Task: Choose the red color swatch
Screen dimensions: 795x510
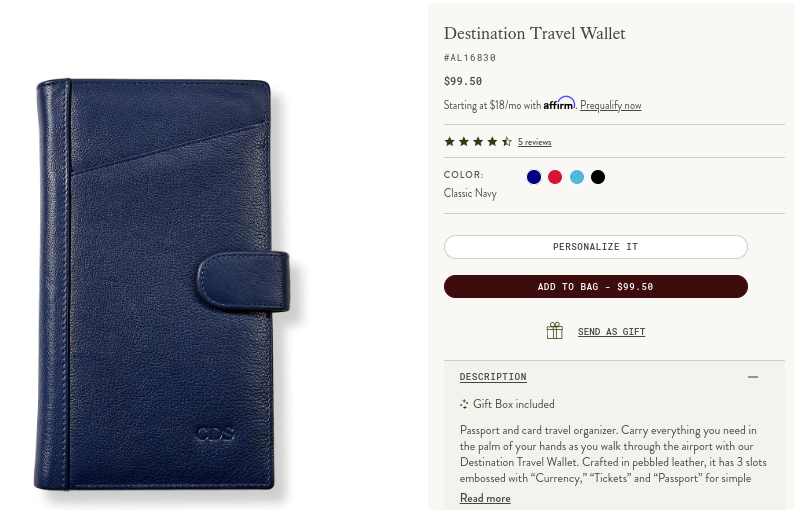Action: [555, 177]
